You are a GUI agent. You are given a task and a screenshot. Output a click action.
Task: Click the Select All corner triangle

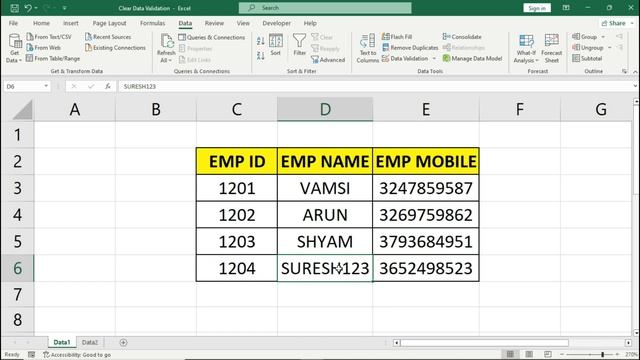(22, 109)
